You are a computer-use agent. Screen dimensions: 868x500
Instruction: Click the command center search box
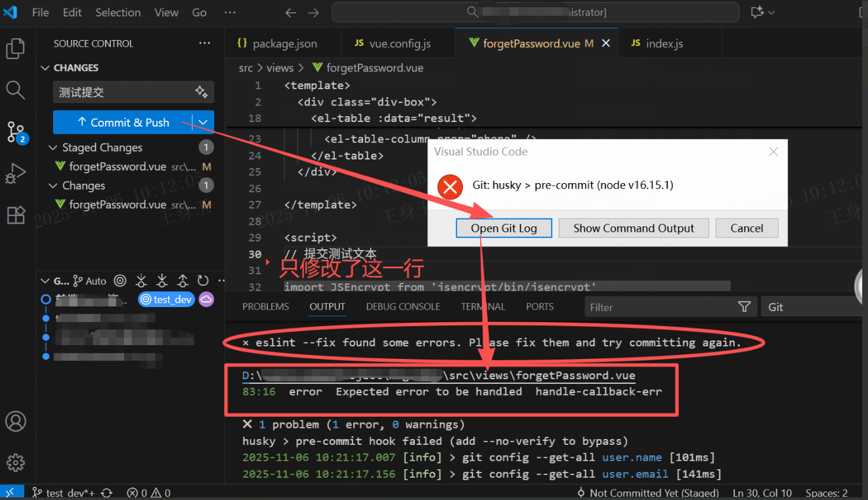pyautogui.click(x=535, y=12)
